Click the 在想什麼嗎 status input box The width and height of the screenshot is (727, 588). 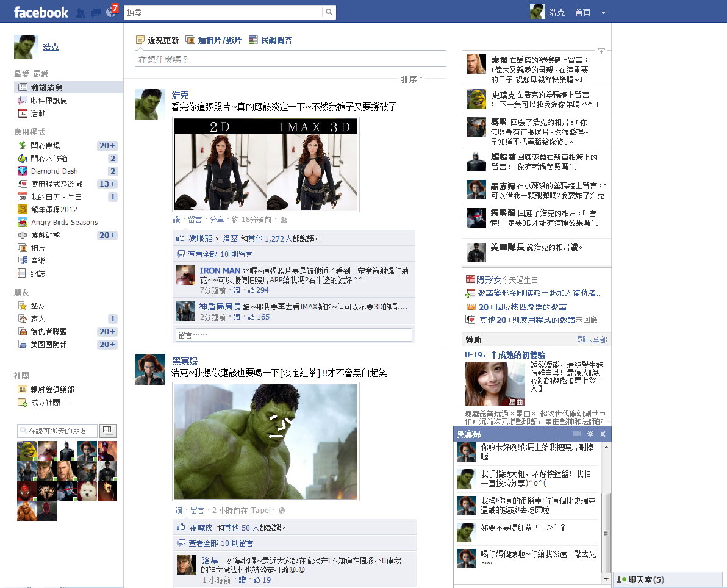[x=290, y=59]
